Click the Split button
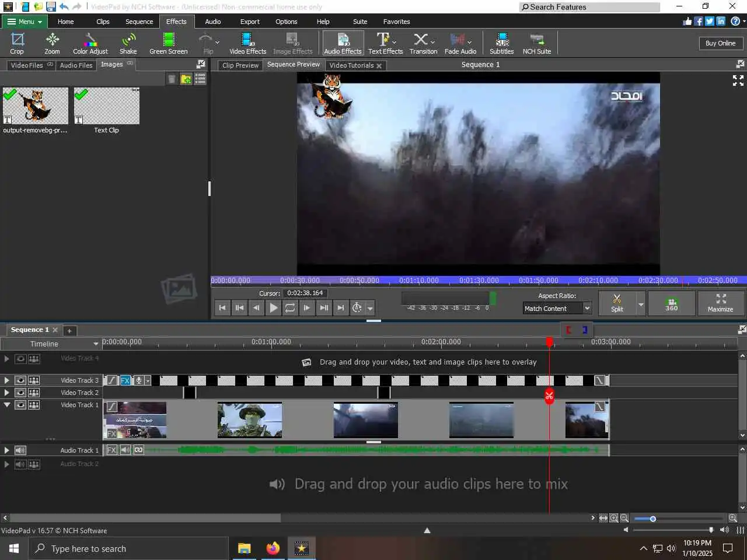The image size is (747, 560). pyautogui.click(x=617, y=303)
